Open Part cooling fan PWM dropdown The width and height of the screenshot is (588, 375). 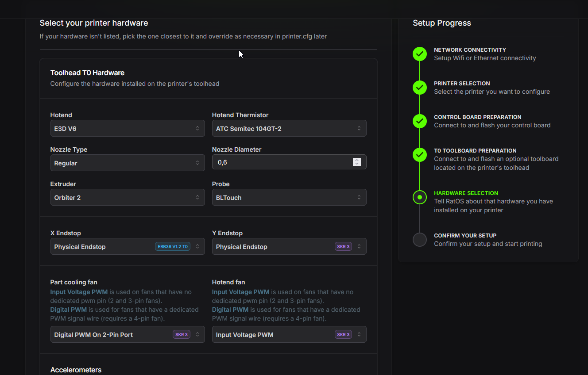point(111,334)
